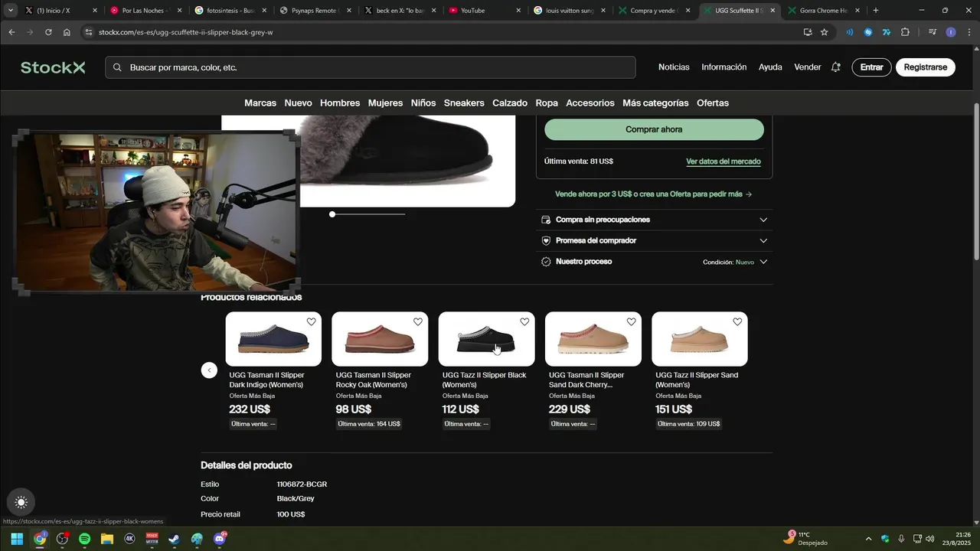Click the Entrar button
This screenshot has width=980, height=551.
pos(871,67)
